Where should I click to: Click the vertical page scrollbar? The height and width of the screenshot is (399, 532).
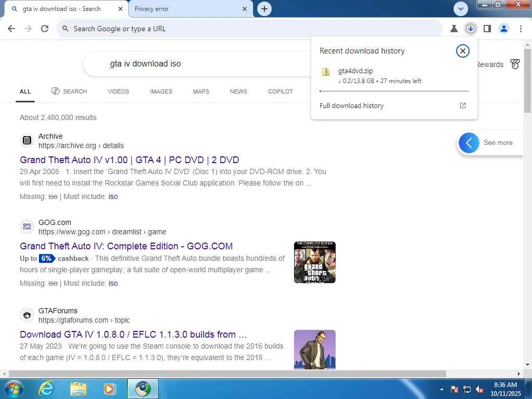coord(527,82)
